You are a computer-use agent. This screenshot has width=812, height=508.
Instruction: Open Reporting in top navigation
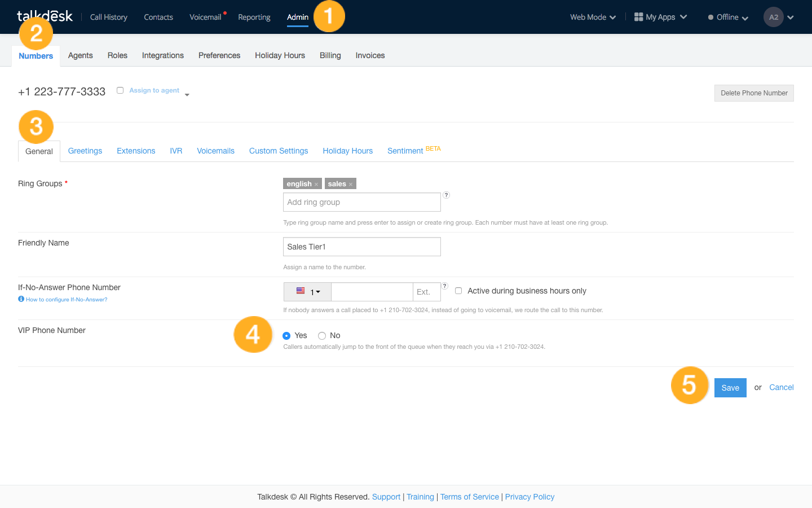click(254, 17)
